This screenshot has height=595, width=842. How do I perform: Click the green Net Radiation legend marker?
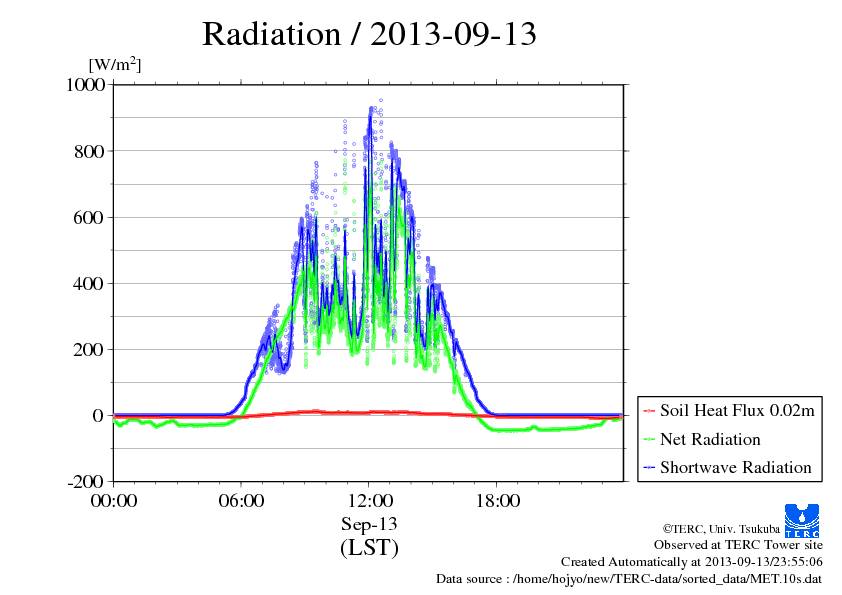[649, 439]
